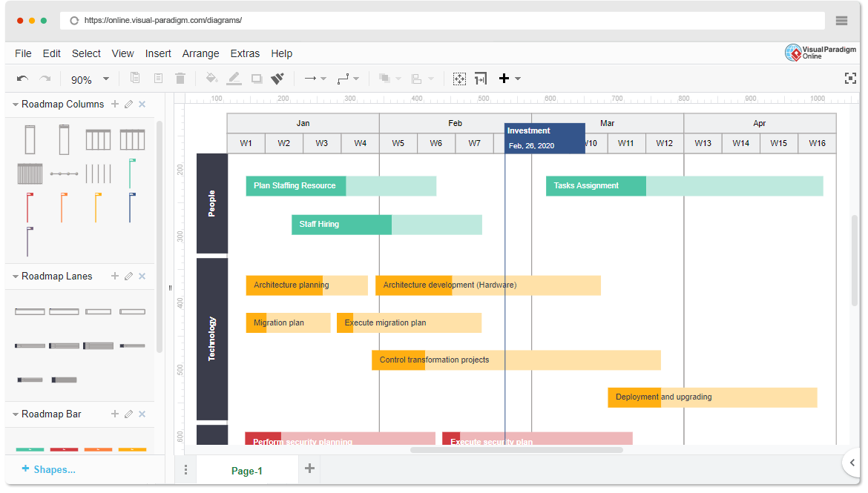Click the plus insert icon in toolbar
868x493 pixels.
click(x=504, y=79)
